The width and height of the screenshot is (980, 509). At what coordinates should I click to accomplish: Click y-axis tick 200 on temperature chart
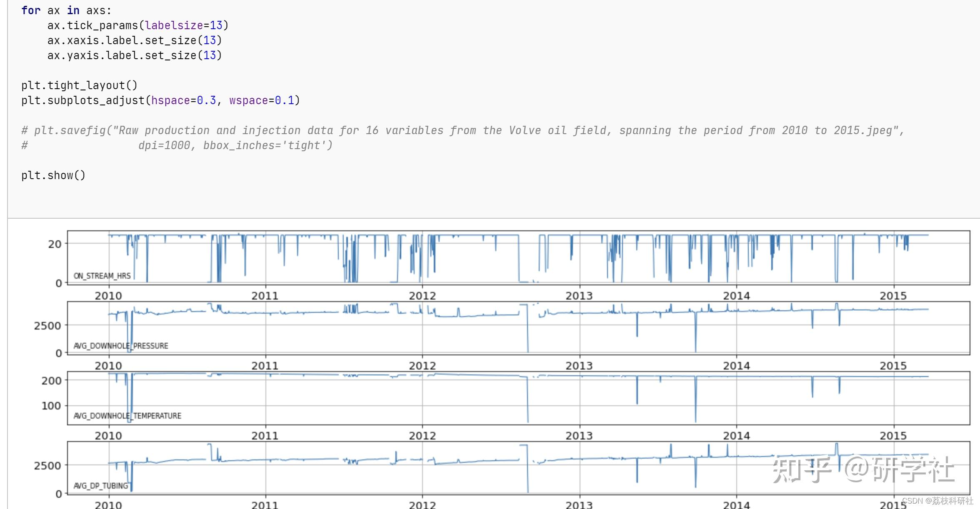pyautogui.click(x=51, y=381)
